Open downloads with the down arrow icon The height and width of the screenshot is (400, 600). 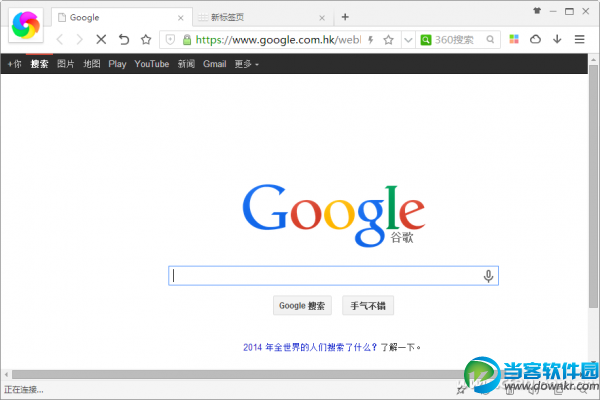point(557,39)
